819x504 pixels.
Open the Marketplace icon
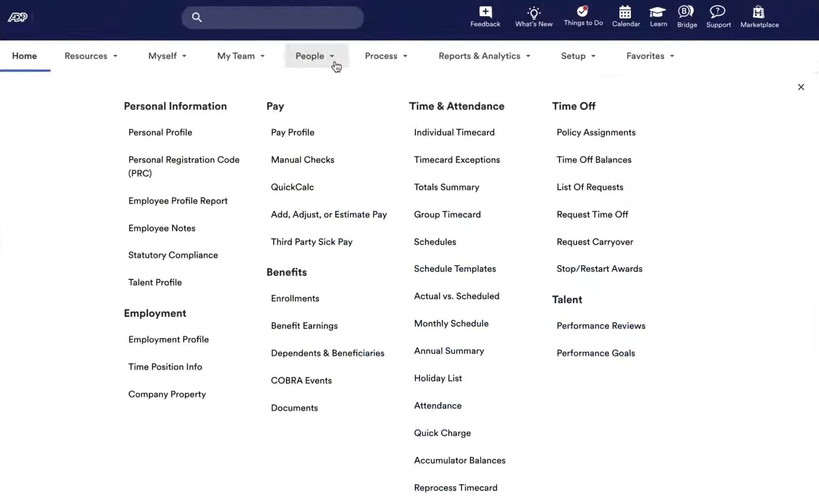[759, 12]
